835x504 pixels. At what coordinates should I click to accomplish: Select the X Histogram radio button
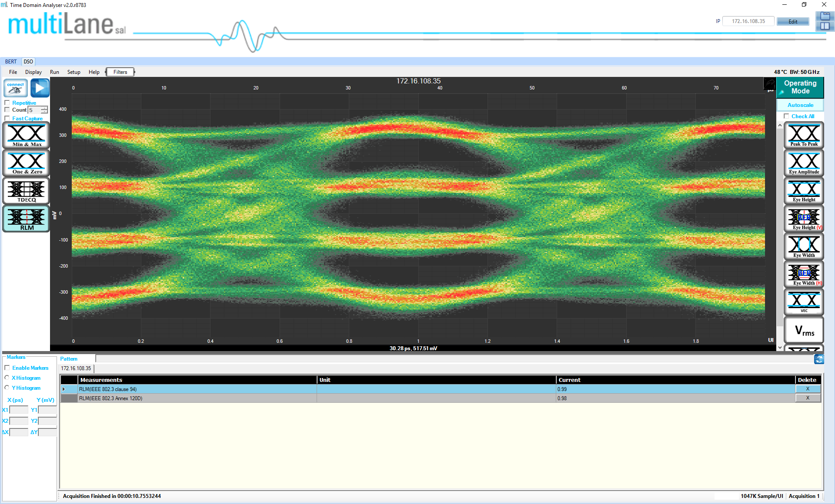[7, 378]
